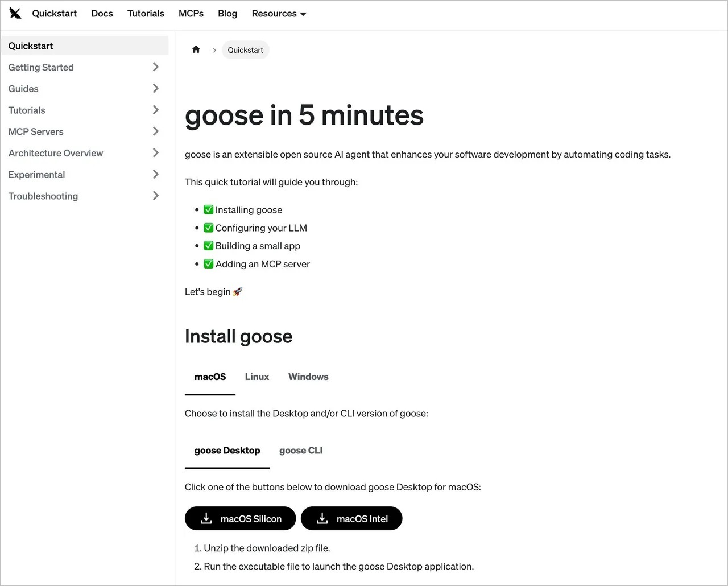Switch to the Linux install tab

(x=257, y=377)
